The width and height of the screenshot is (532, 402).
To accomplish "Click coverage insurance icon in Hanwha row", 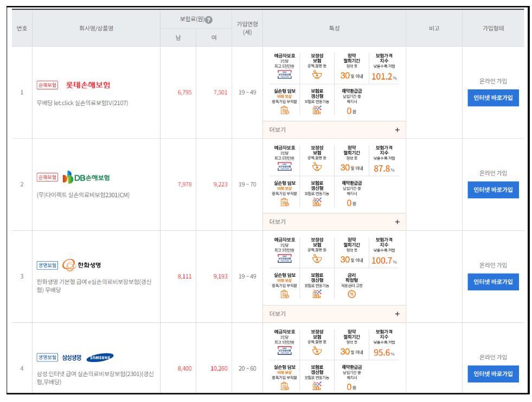I will [317, 258].
